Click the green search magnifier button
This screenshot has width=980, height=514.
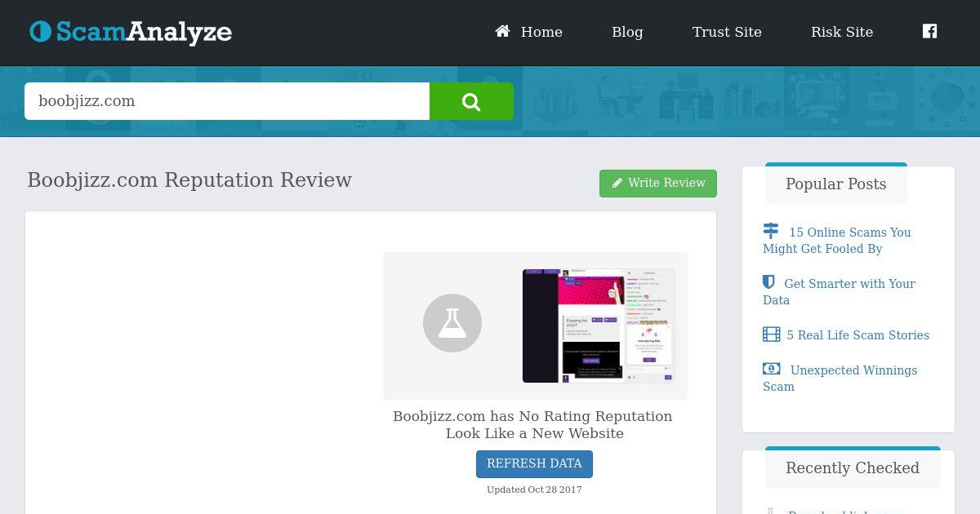coord(471,101)
